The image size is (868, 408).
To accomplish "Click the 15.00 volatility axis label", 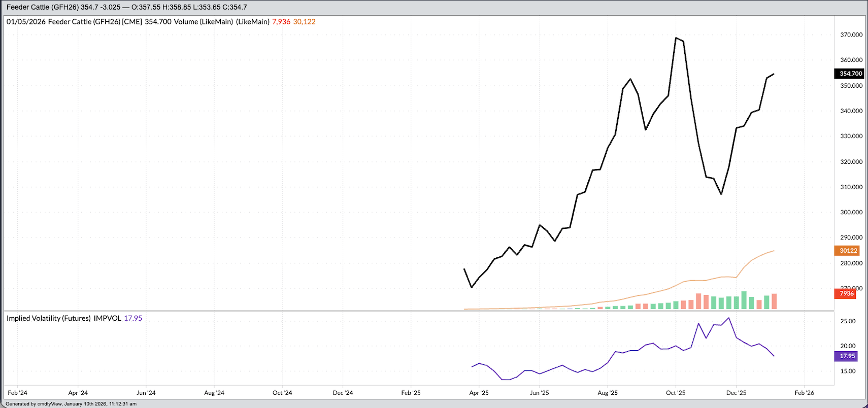I will pos(848,371).
